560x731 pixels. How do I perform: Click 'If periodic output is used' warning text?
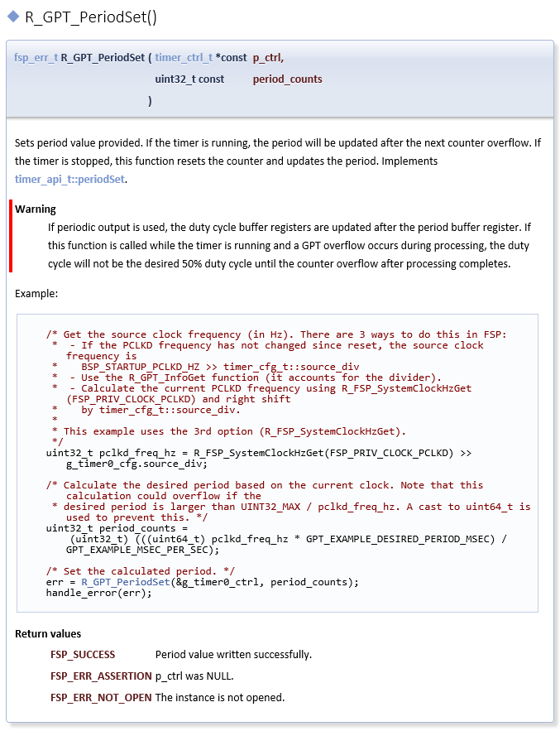click(288, 246)
